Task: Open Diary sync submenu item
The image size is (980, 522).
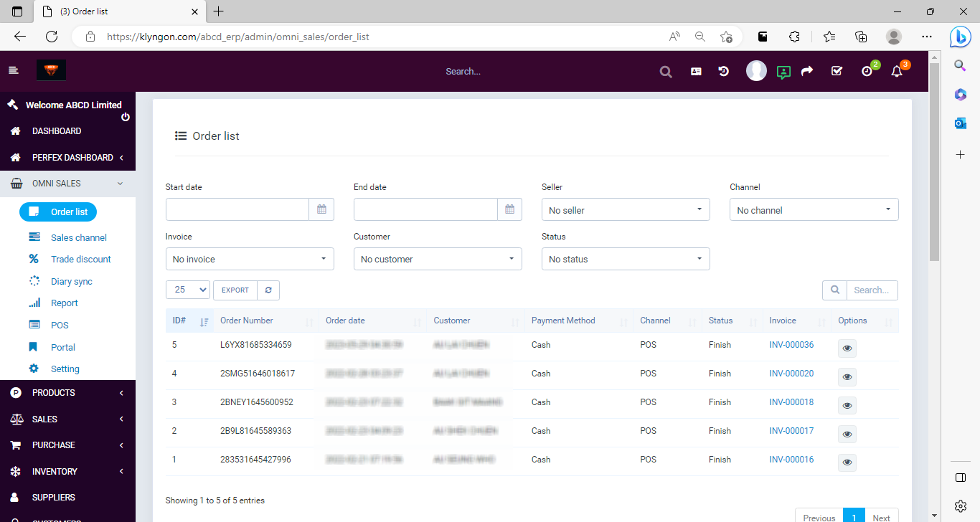Action: coord(72,281)
